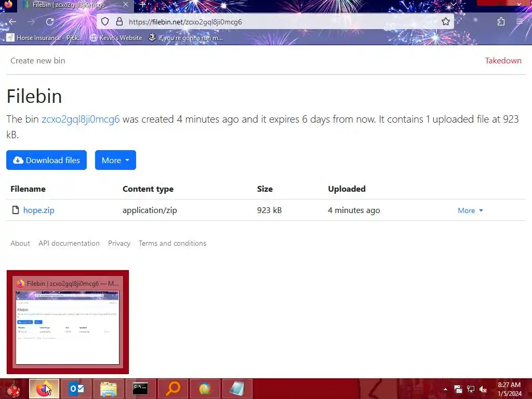Open the network tray icon
Image resolution: width=532 pixels, height=399 pixels.
click(471, 389)
